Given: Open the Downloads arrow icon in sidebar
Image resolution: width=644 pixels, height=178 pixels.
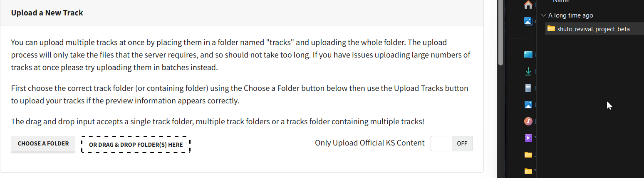Looking at the screenshot, I should click(528, 71).
